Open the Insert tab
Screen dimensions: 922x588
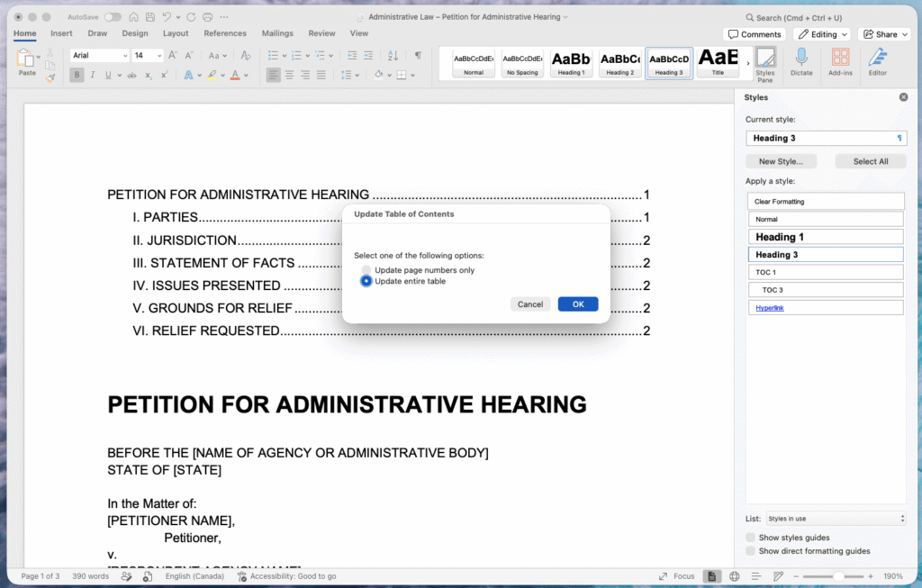[61, 33]
